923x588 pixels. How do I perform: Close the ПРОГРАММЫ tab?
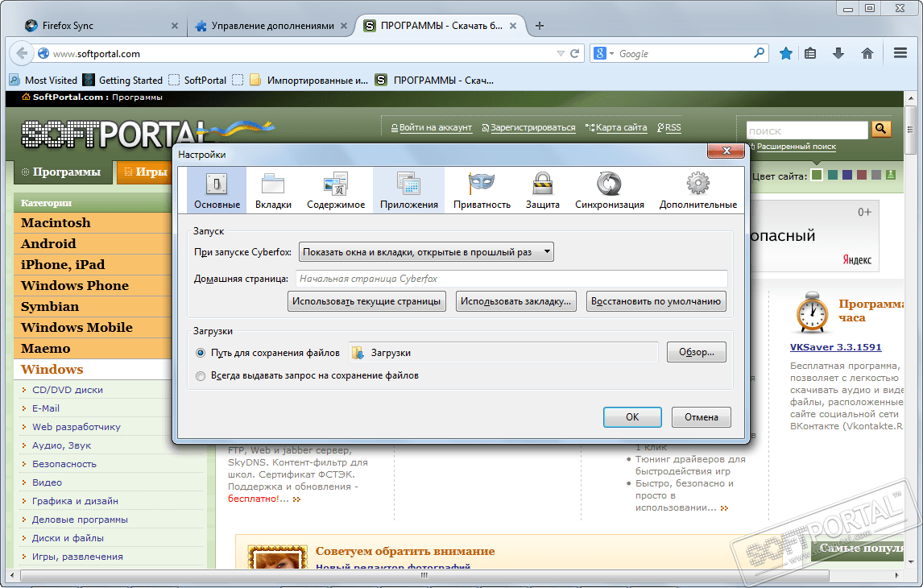pos(513,26)
